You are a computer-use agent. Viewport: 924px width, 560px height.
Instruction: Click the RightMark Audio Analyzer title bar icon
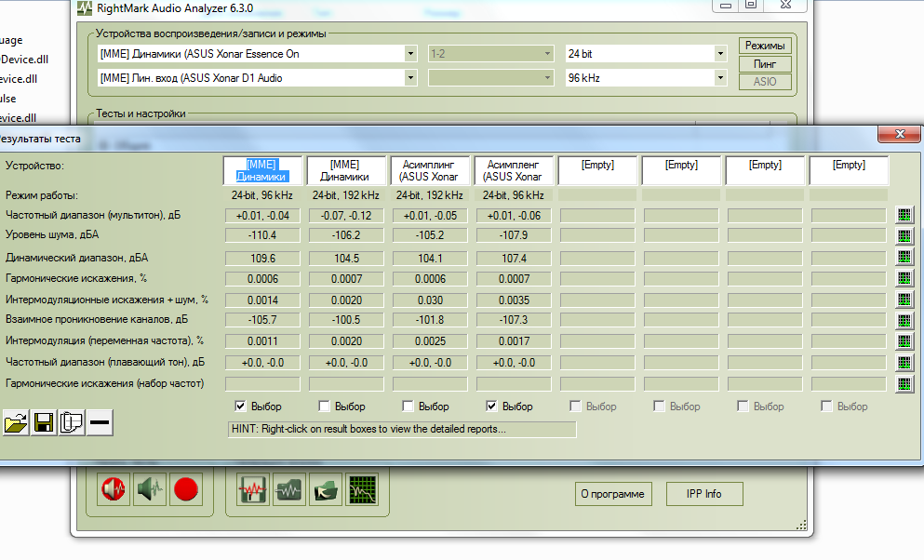[x=85, y=7]
